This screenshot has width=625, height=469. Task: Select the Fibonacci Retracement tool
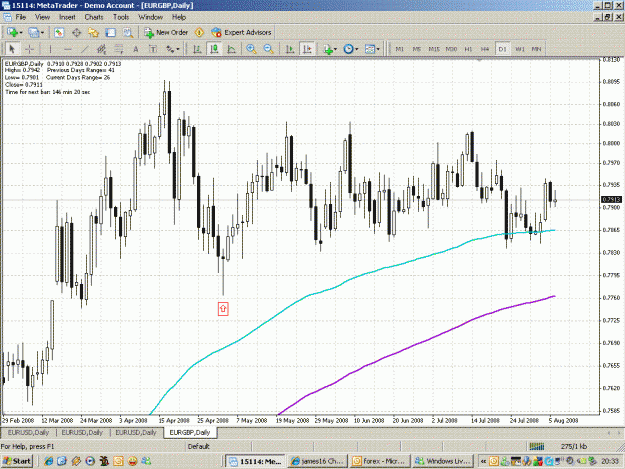coord(118,49)
